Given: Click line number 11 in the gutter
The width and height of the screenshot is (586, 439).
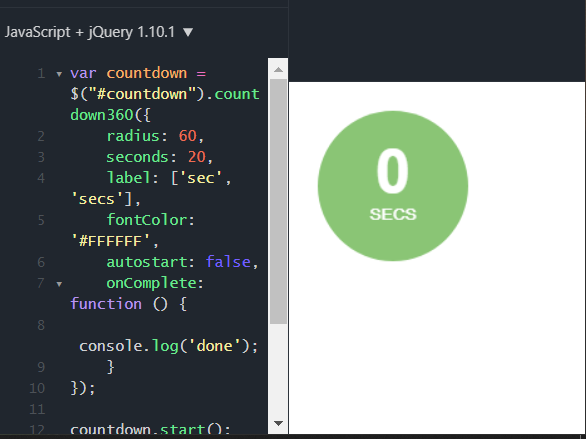Looking at the screenshot, I should pyautogui.click(x=37, y=409).
